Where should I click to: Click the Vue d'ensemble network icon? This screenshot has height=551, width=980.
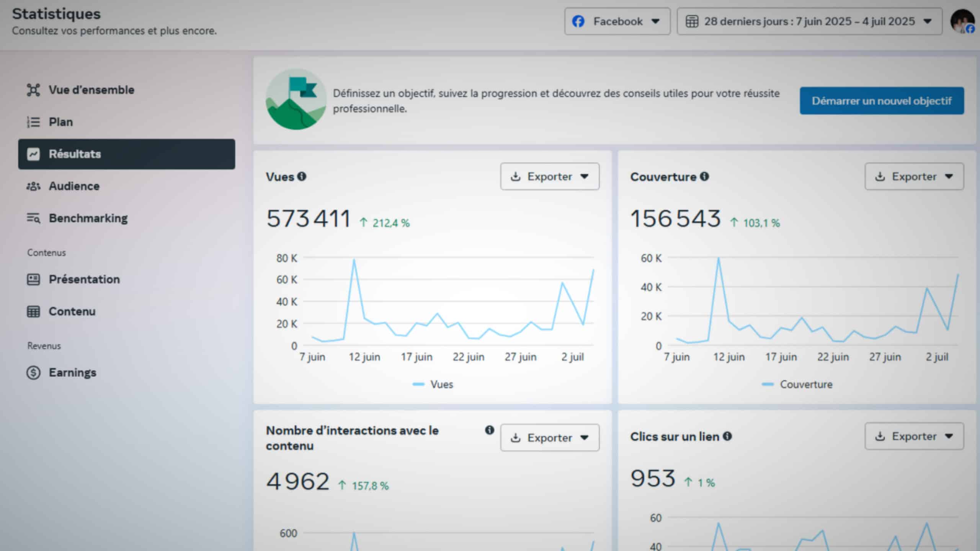pyautogui.click(x=33, y=90)
